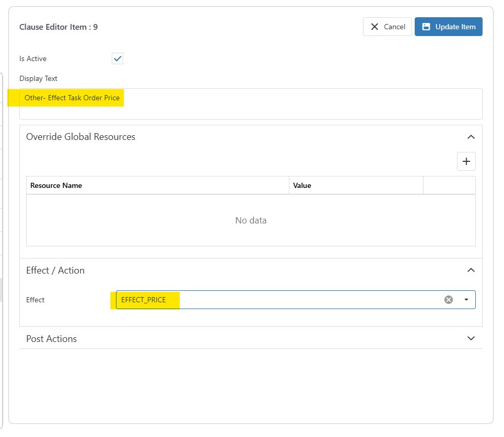
Task: Collapse the Override Global Resources section
Action: coord(471,137)
